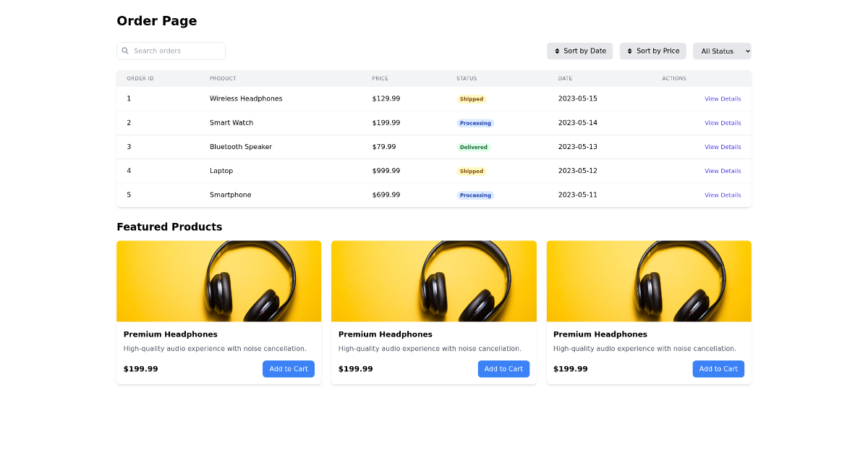Click the search magnifier icon in search field

127,51
